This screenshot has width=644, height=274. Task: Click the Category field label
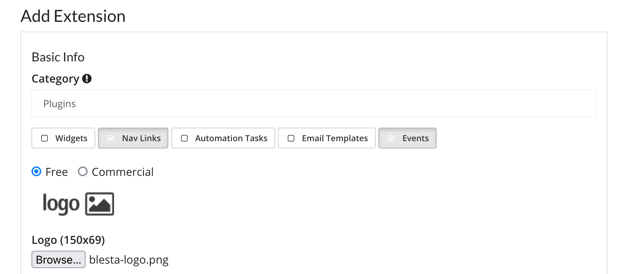pos(55,79)
